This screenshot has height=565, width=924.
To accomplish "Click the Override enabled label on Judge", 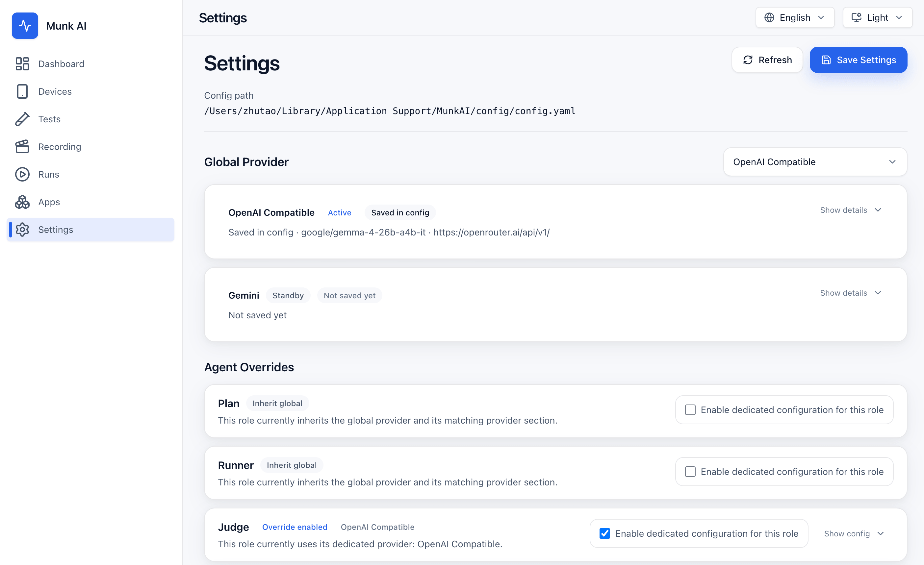I will coord(295,527).
